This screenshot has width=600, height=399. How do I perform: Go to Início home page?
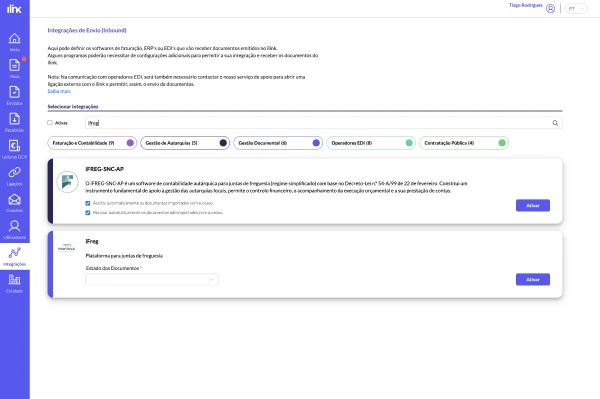(15, 42)
